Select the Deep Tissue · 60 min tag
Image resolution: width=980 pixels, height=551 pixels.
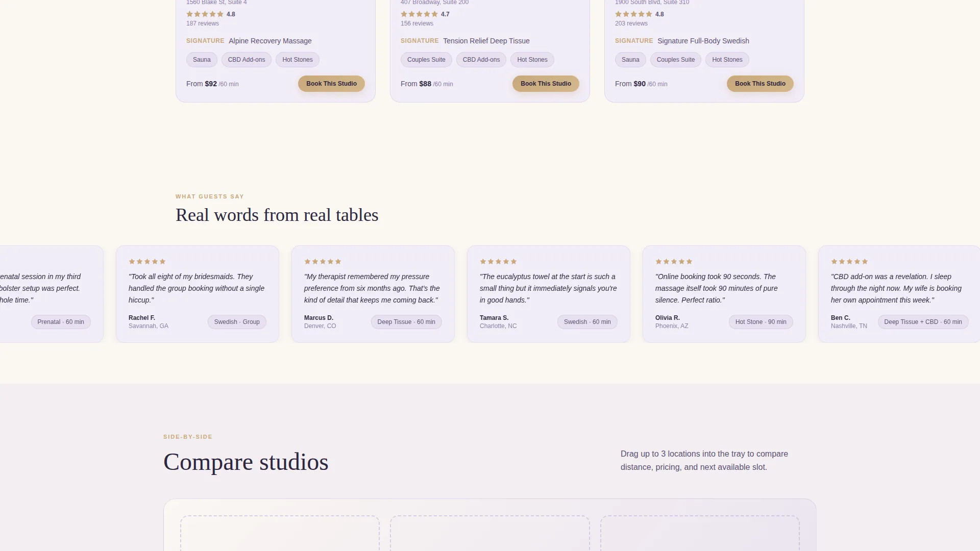tap(406, 322)
